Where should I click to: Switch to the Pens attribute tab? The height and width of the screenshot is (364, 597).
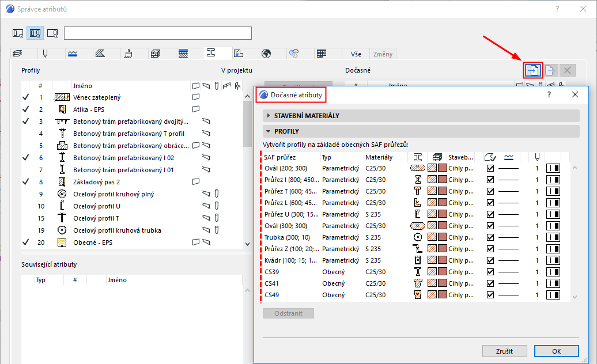pyautogui.click(x=44, y=54)
